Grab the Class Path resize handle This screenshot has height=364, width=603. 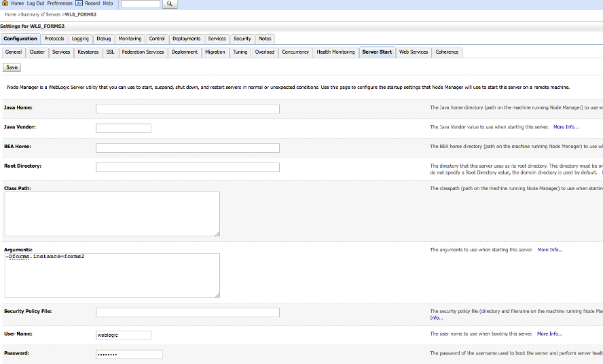[x=217, y=234]
